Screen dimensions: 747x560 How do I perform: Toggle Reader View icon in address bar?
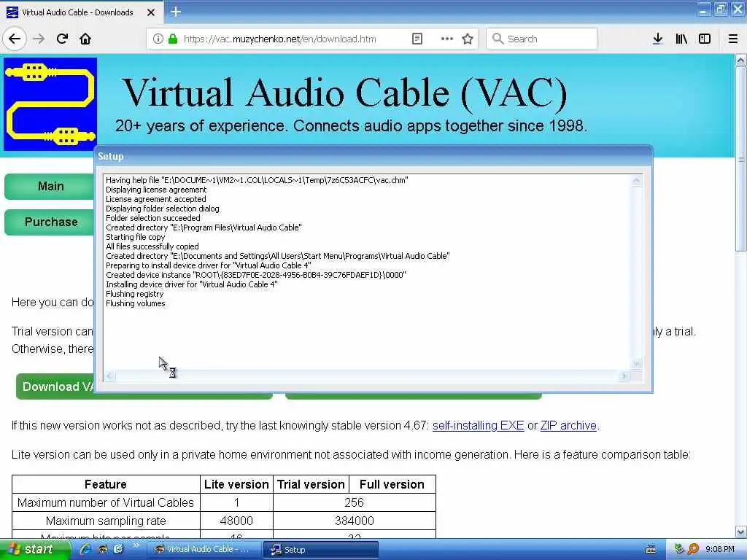point(417,39)
